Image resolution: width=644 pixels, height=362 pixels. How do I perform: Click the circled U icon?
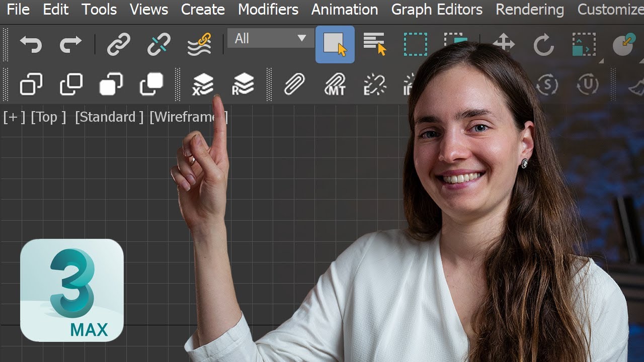click(588, 84)
